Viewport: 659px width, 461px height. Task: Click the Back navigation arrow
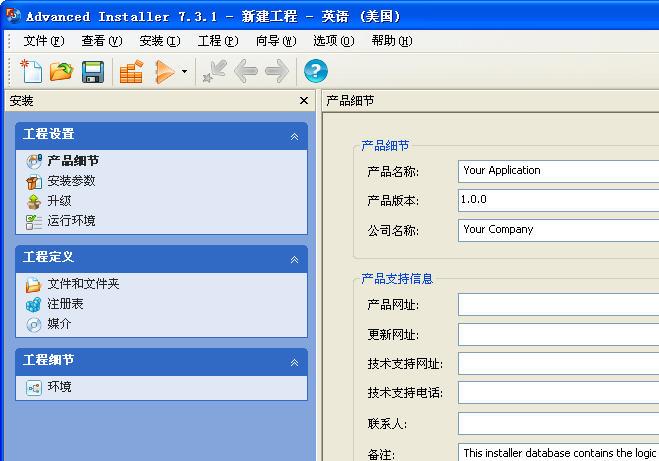[x=245, y=71]
